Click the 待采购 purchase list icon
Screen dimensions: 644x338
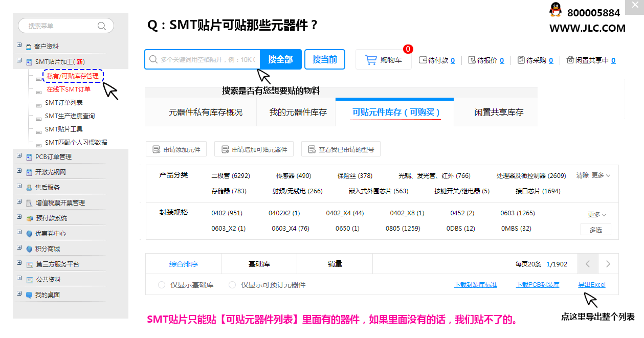pos(521,60)
